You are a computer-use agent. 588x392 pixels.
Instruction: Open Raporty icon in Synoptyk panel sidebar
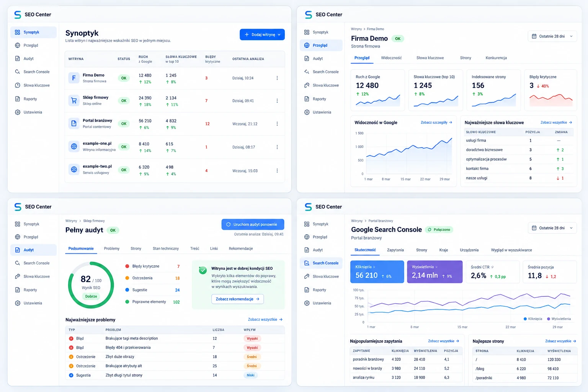(18, 99)
